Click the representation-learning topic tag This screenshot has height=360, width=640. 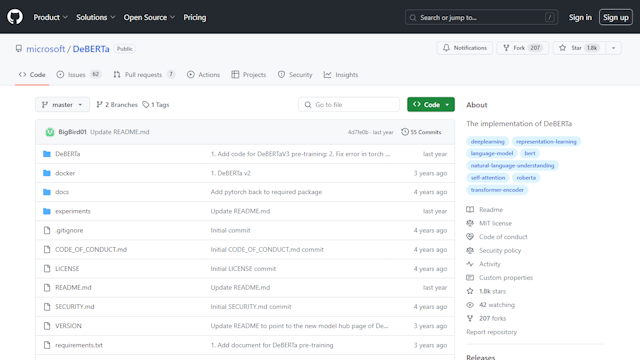(546, 142)
